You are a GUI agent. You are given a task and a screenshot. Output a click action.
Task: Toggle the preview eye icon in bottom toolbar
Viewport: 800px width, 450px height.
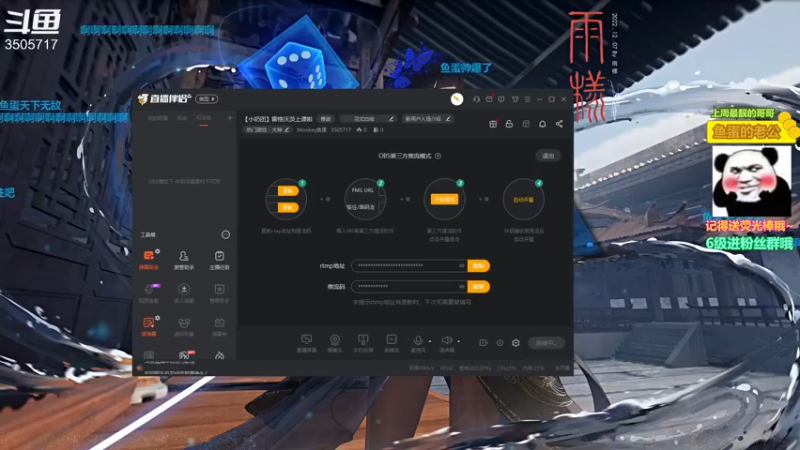pos(499,343)
